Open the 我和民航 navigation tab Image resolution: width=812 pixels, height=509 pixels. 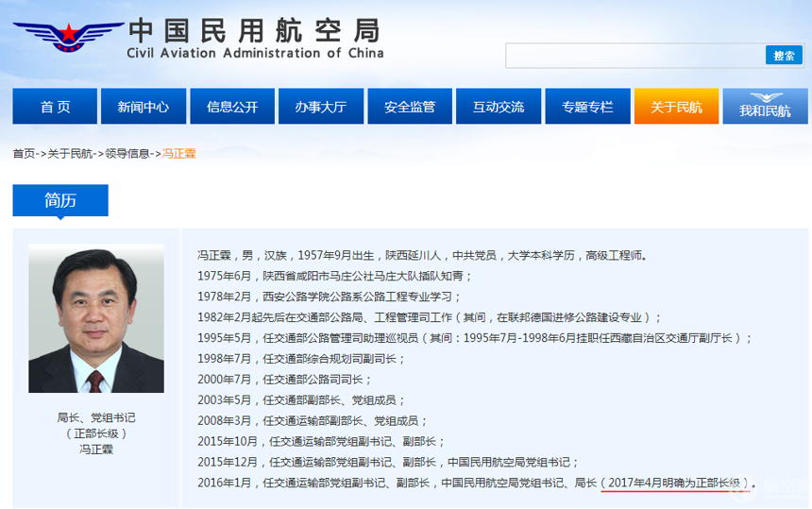point(766,107)
